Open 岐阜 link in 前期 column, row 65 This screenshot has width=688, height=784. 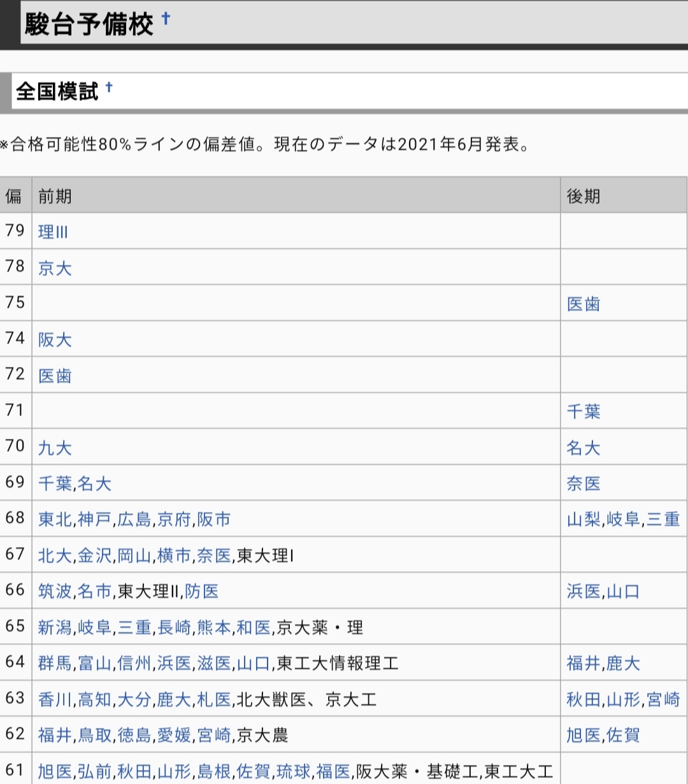click(x=94, y=627)
